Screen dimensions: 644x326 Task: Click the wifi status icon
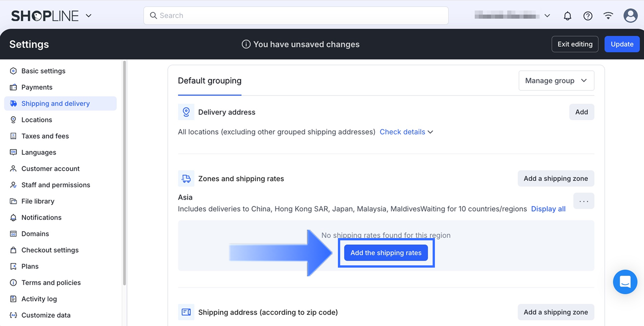[608, 16]
